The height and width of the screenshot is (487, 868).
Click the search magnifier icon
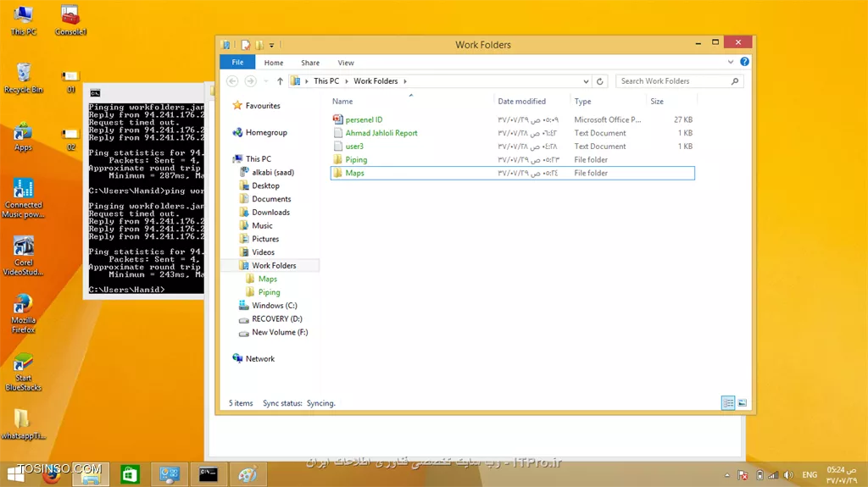tap(735, 80)
